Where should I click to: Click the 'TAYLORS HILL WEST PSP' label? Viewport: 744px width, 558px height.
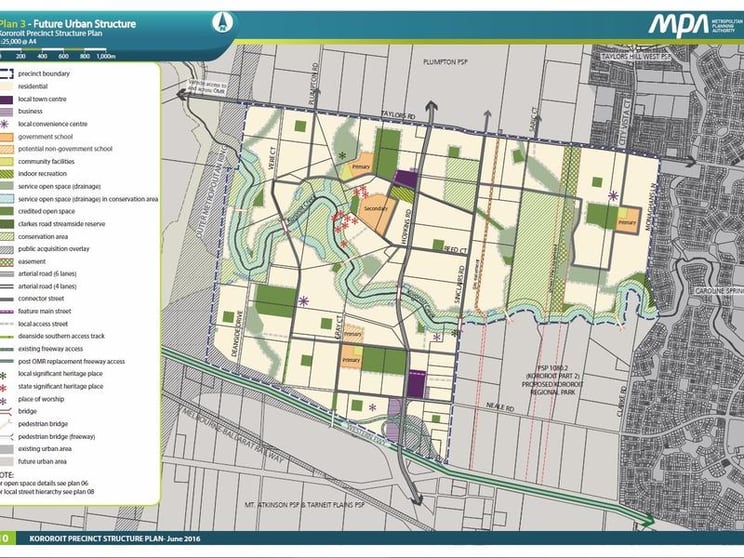pyautogui.click(x=636, y=56)
